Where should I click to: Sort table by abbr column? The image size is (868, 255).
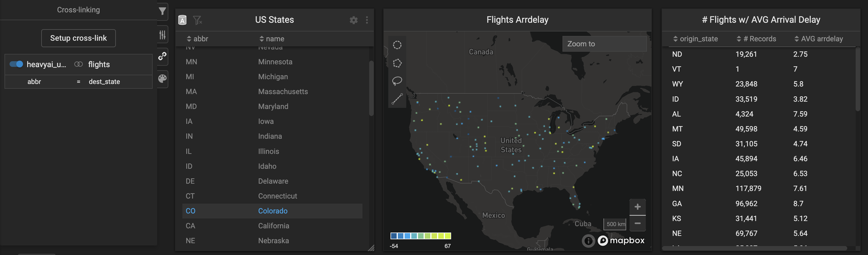pos(198,39)
